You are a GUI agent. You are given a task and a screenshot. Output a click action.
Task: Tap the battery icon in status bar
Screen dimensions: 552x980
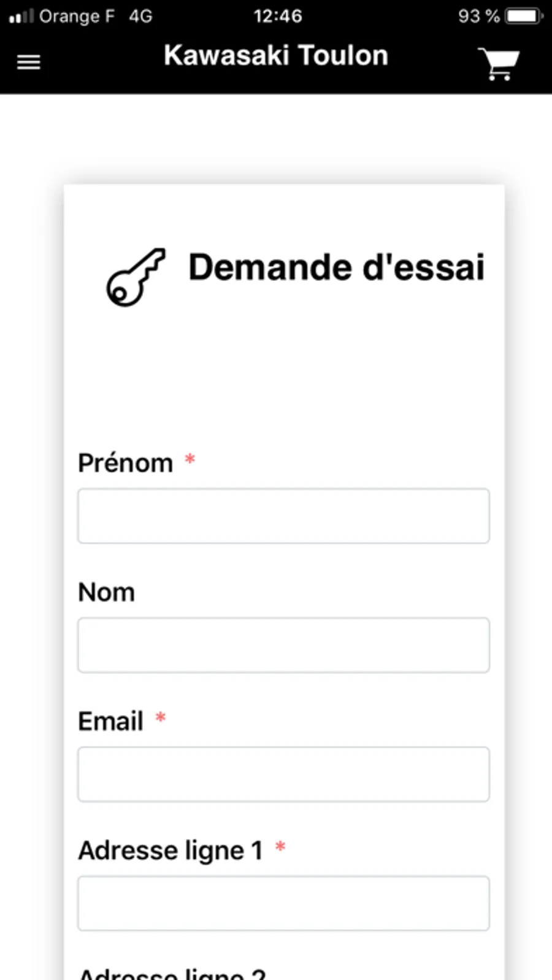click(x=524, y=16)
